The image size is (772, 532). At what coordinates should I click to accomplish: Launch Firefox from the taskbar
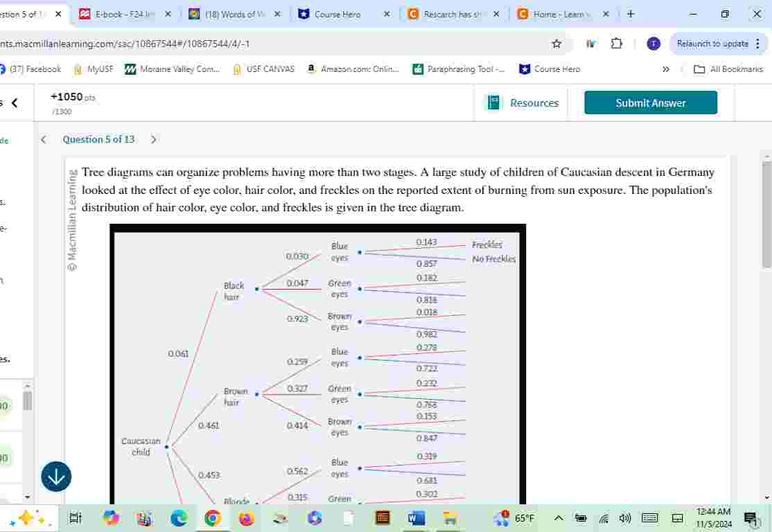[247, 517]
